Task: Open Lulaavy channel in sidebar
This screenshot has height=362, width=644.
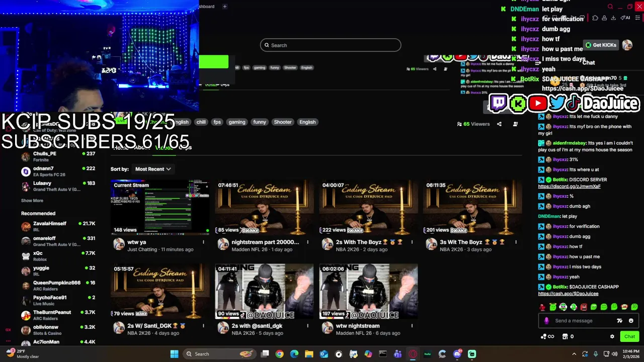Action: point(58,186)
